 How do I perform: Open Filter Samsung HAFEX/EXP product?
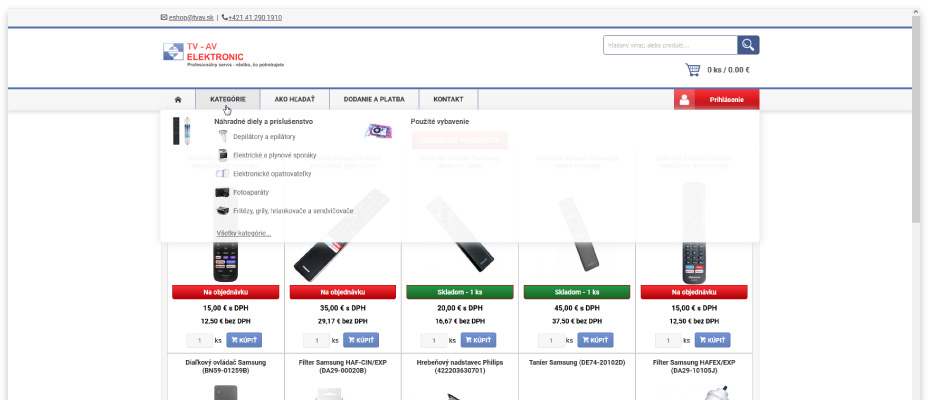(694, 366)
